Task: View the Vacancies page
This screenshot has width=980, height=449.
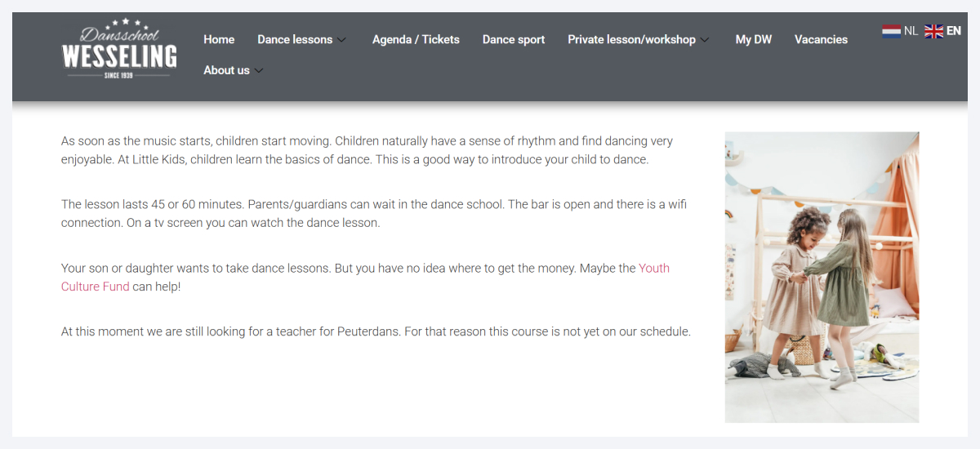Action: (x=821, y=39)
